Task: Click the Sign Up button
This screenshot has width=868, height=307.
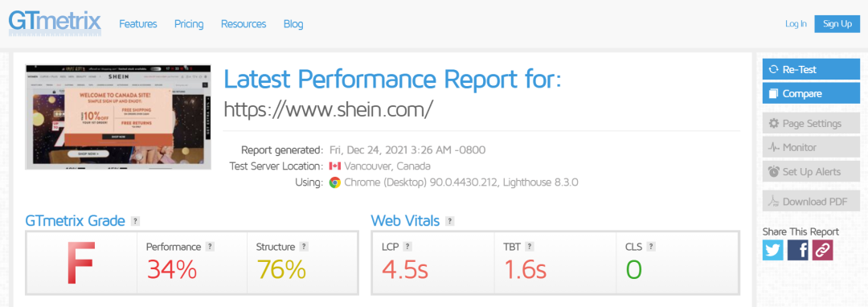Action: click(x=837, y=24)
